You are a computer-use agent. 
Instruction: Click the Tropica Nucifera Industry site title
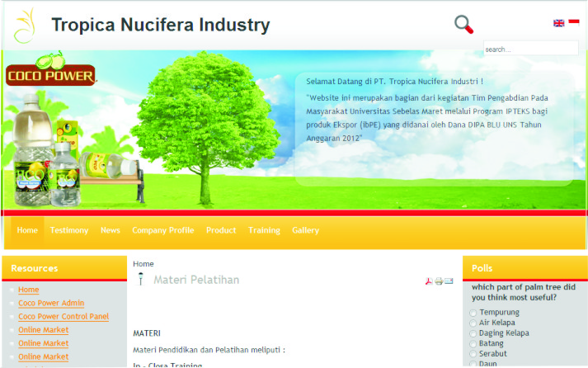pyautogui.click(x=161, y=25)
